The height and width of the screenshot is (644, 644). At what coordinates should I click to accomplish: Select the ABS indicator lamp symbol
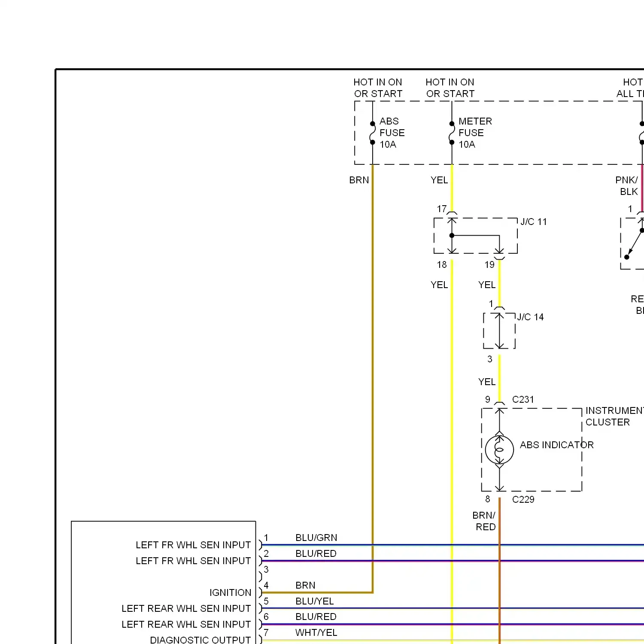tap(499, 450)
